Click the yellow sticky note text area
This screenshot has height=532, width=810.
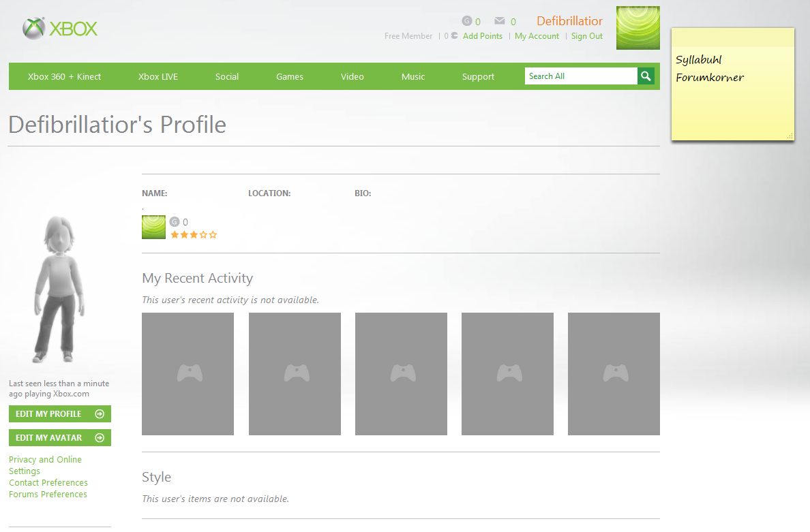click(732, 93)
